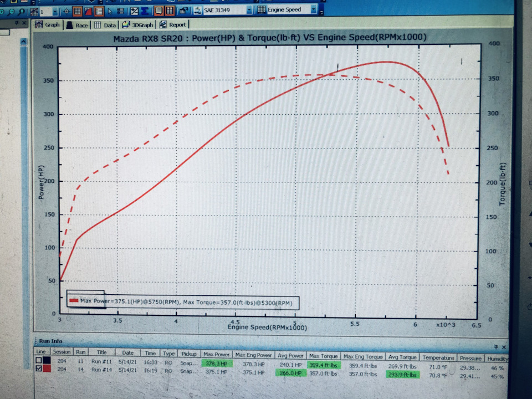
Task: Select the arrow pointer tool
Action: coord(110,11)
